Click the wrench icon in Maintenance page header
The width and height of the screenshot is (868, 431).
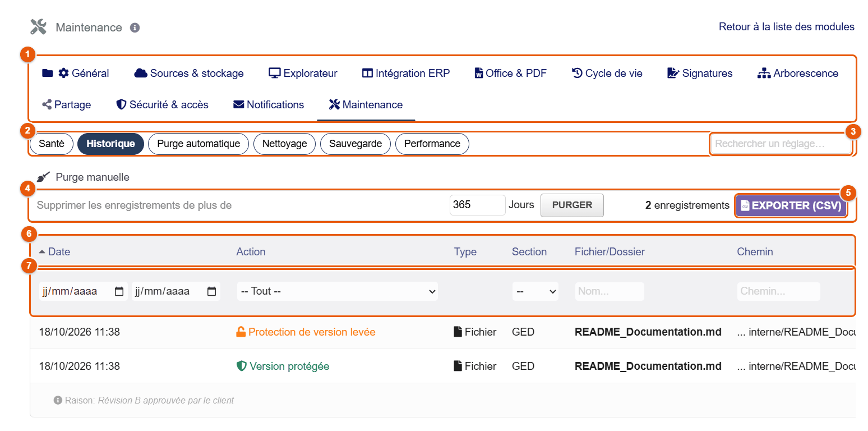[38, 27]
